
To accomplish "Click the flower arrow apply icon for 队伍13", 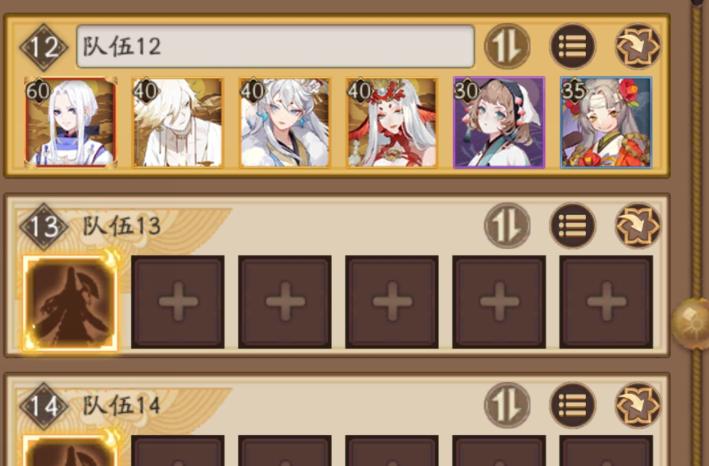I will click(638, 225).
